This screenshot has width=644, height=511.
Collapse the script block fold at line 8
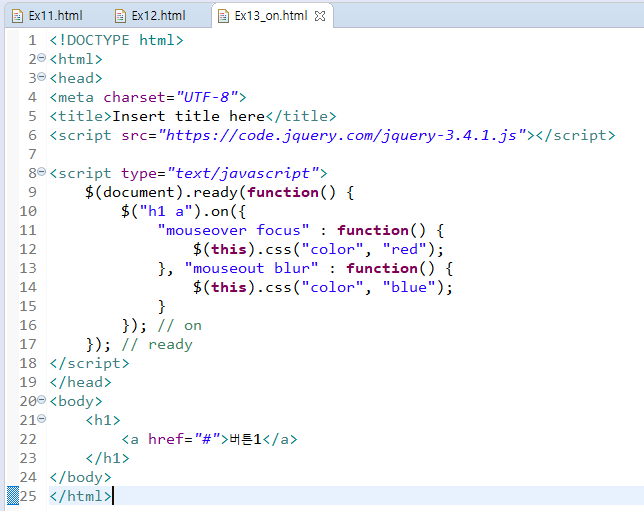[x=41, y=172]
